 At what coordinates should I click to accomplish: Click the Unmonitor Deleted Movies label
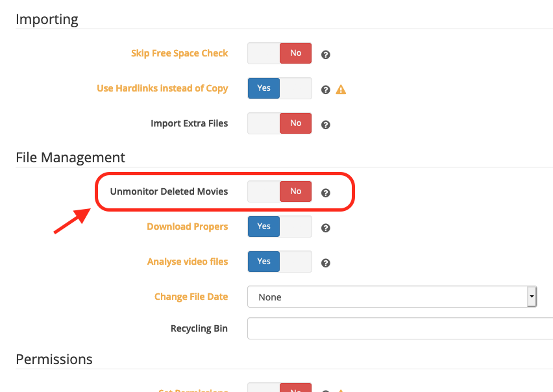(169, 191)
